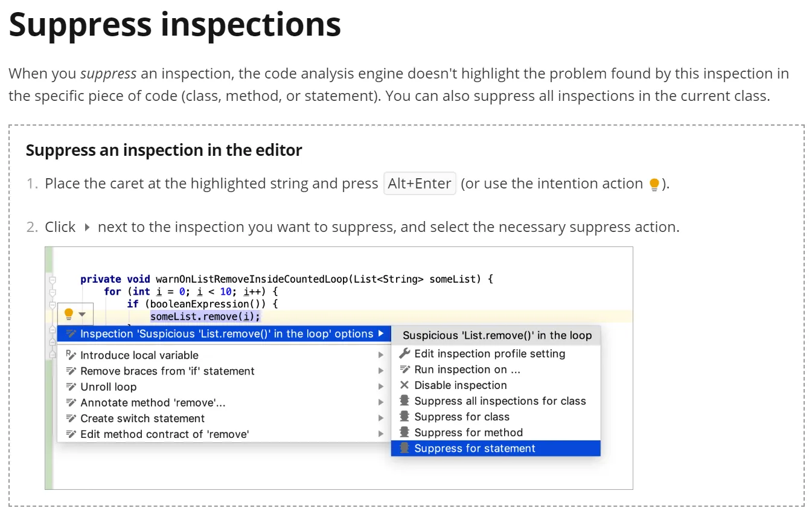Click the lightbulb icon in step 1 text

point(654,184)
